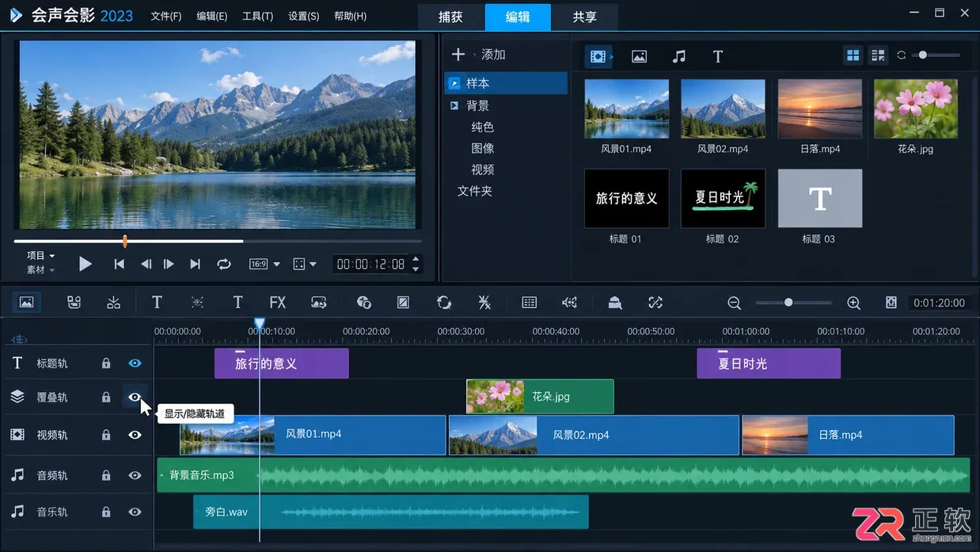Click the plus icon next to 添加
The height and width of the screenshot is (552, 980).
tap(458, 54)
